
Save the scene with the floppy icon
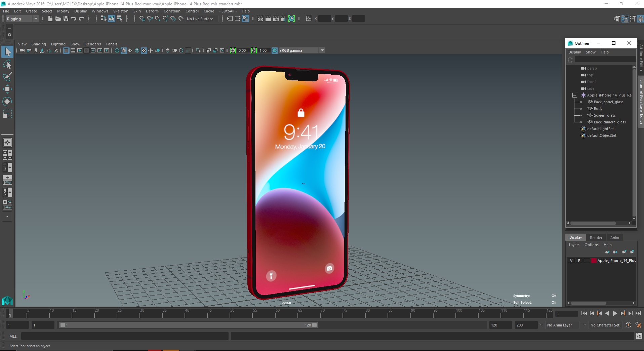click(x=66, y=19)
